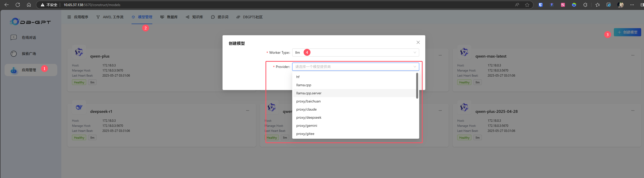Switch to AWEL 工作流 tab

[x=110, y=17]
